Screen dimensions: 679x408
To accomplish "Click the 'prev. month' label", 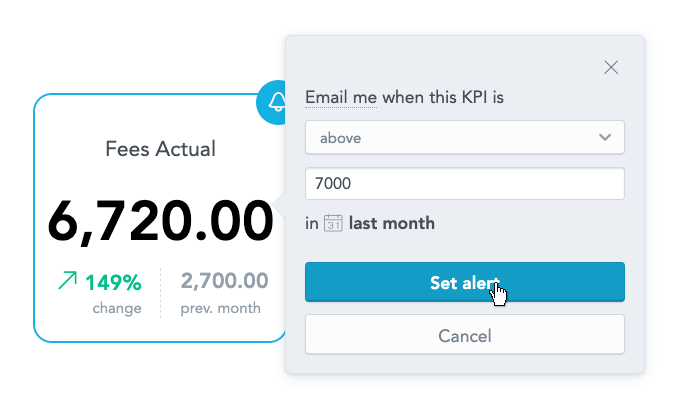I will 220,308.
